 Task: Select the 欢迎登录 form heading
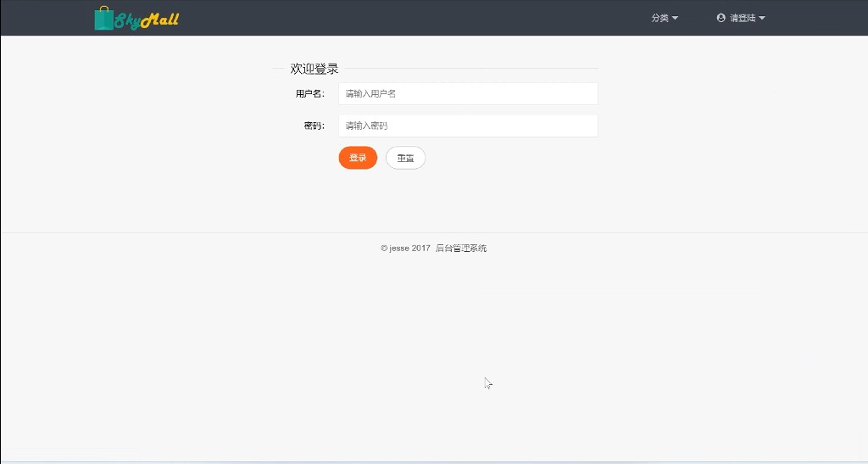[x=314, y=69]
